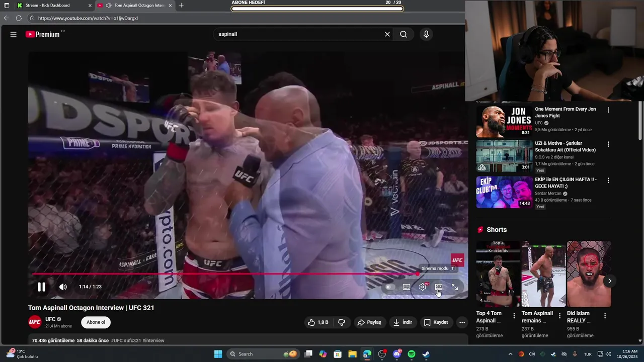The height and width of the screenshot is (362, 644).
Task: Open Discord from taskbar
Action: pos(396,354)
